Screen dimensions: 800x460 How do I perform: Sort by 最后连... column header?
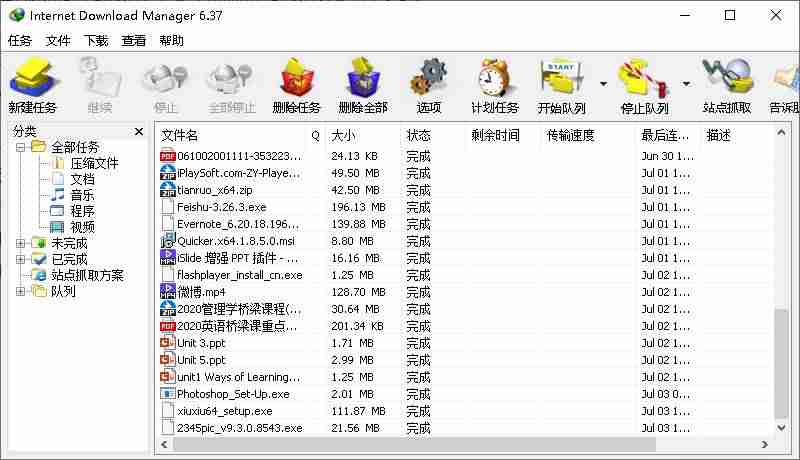tap(667, 135)
